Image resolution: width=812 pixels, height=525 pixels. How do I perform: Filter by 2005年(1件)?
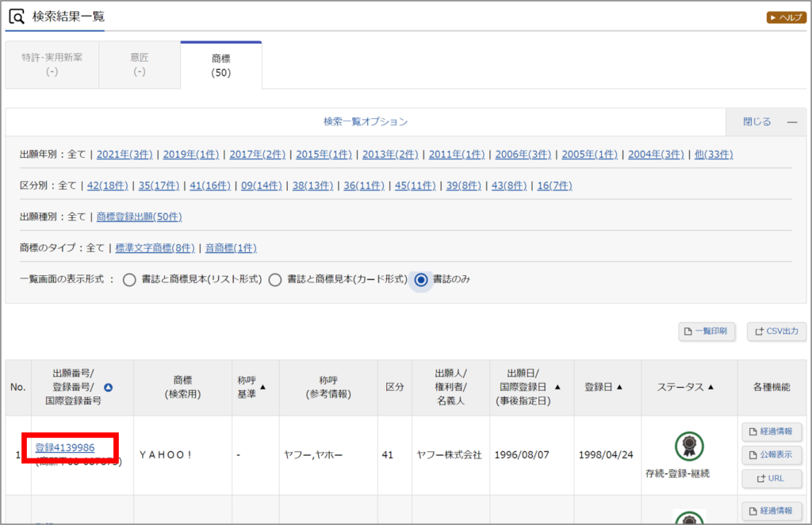589,155
